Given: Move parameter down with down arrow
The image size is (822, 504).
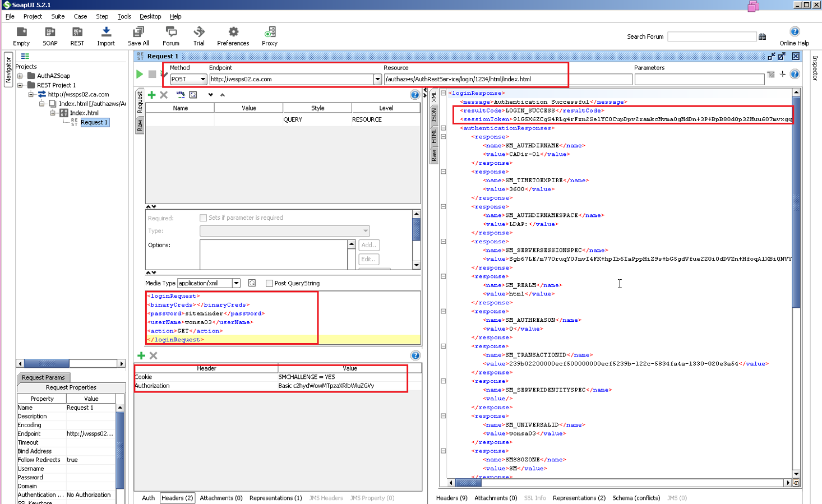Looking at the screenshot, I should point(210,95).
